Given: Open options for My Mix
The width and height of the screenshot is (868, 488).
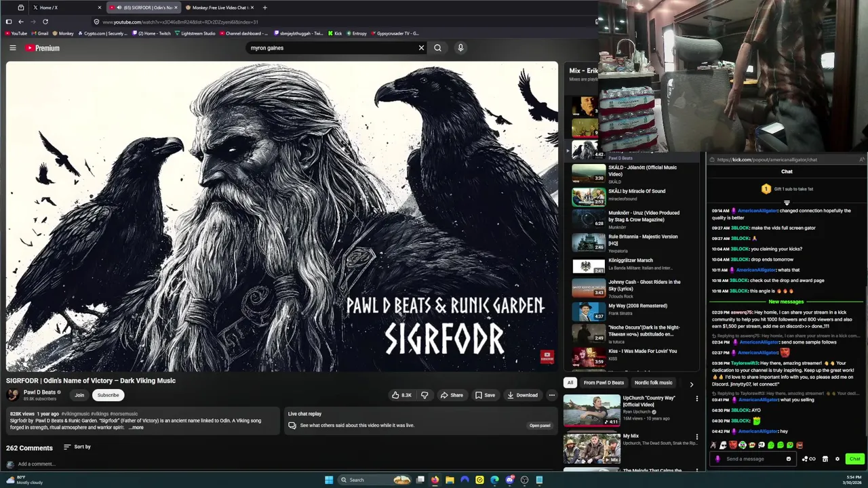Looking at the screenshot, I should [696, 438].
